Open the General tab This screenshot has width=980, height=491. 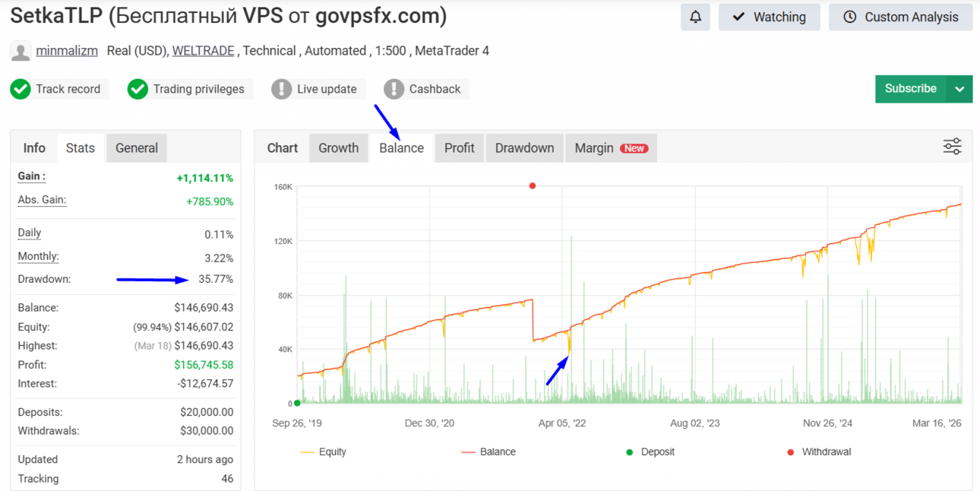(x=137, y=148)
